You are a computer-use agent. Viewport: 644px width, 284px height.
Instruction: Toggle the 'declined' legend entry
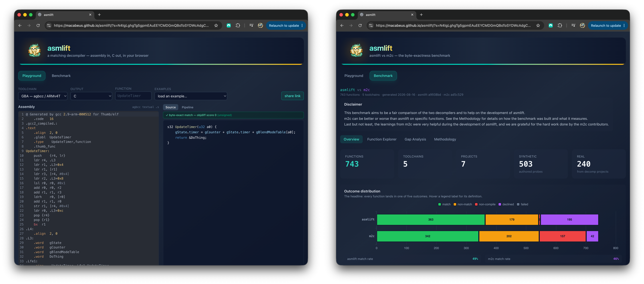pos(506,204)
